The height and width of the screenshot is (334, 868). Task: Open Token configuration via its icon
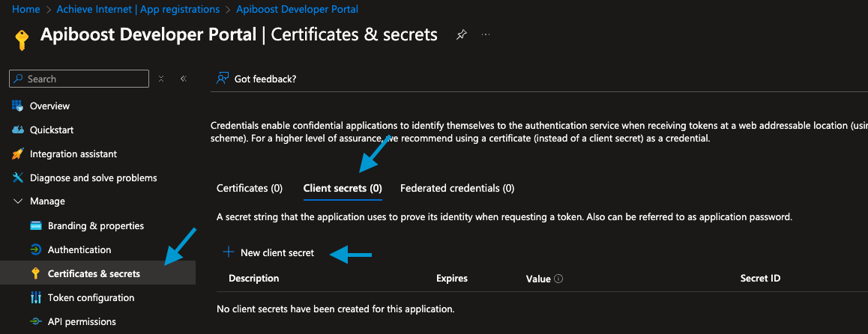click(x=36, y=297)
